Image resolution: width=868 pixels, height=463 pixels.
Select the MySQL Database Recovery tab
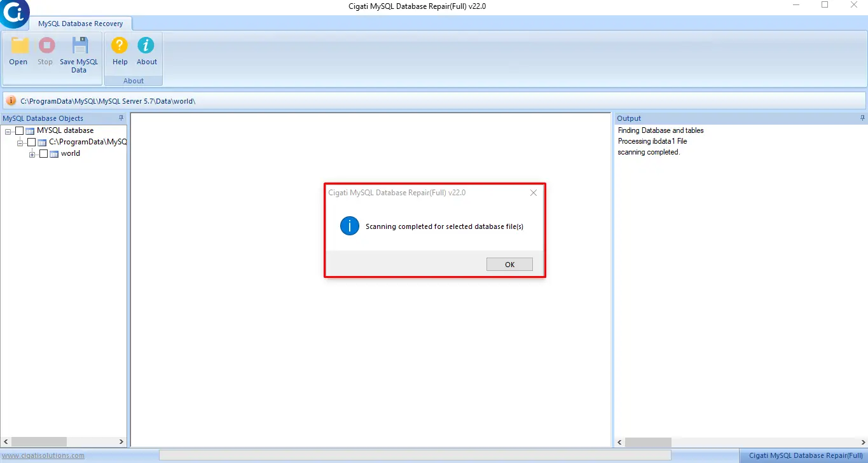point(80,24)
